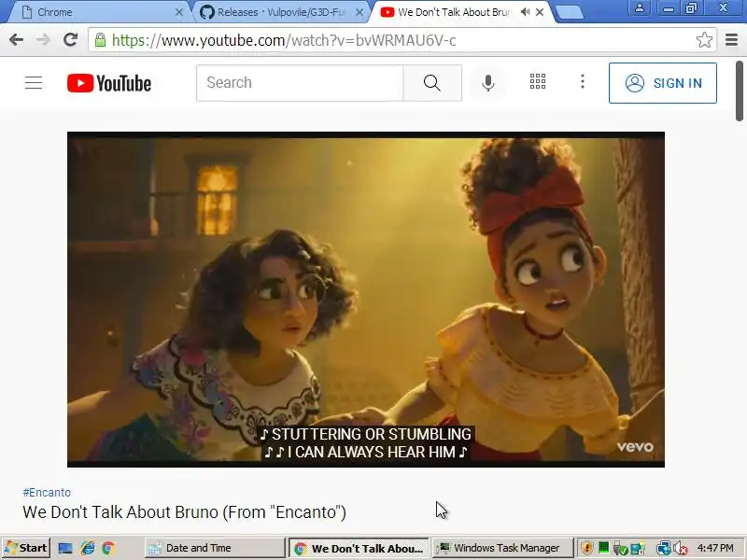Click the video player to pause

pos(365,299)
